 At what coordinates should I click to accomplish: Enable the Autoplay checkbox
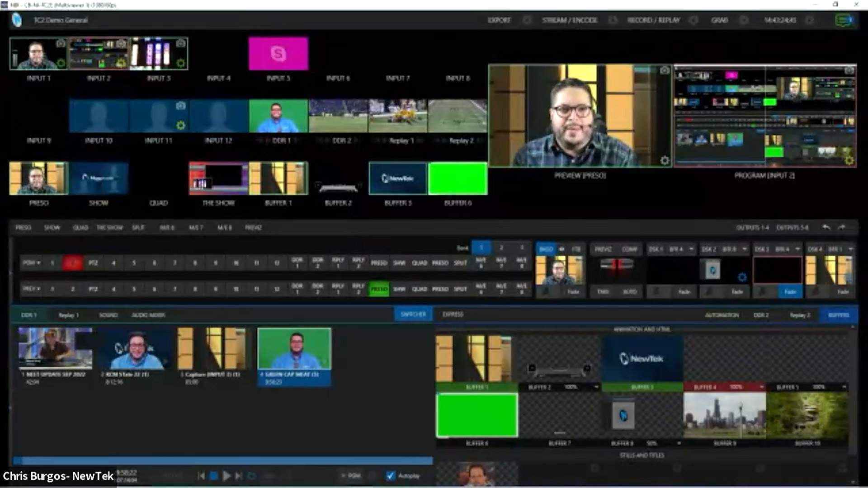tap(391, 476)
